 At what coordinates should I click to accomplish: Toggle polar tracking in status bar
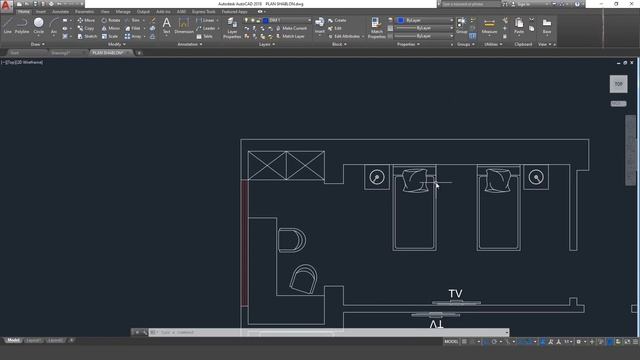494,342
